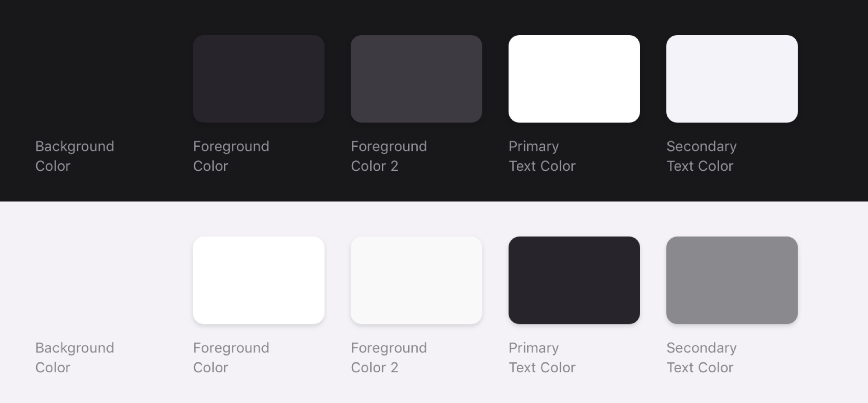
Task: Select "Primary Text Color" label in light section
Action: [x=542, y=357]
